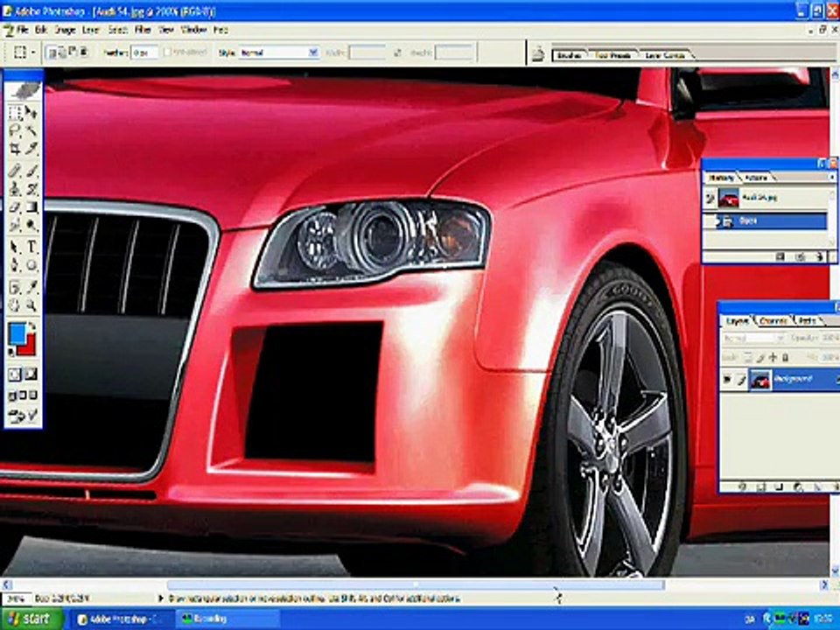This screenshot has width=840, height=630.
Task: Open the File Browser icon in options bar
Action: point(538,54)
